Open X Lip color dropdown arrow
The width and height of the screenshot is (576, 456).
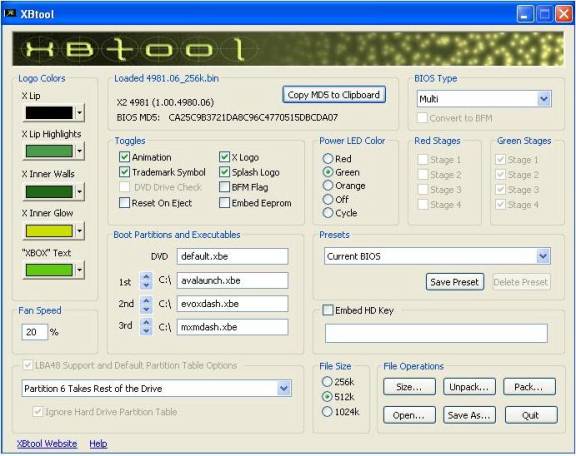[79, 113]
